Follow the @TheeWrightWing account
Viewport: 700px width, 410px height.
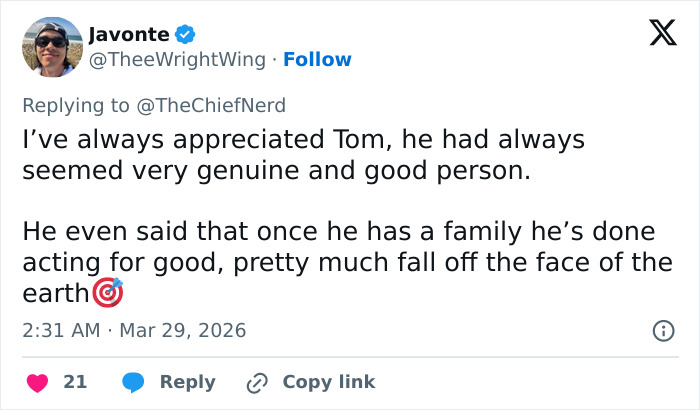(x=317, y=60)
